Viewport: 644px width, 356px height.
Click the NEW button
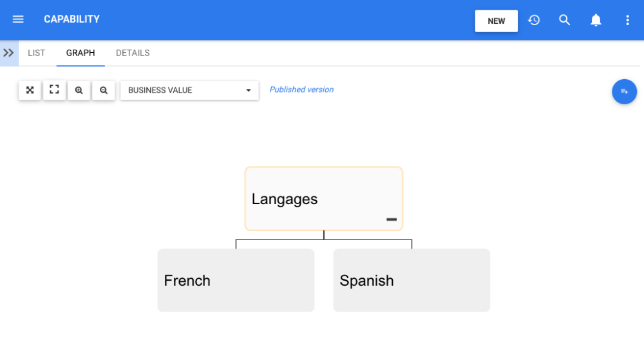496,21
